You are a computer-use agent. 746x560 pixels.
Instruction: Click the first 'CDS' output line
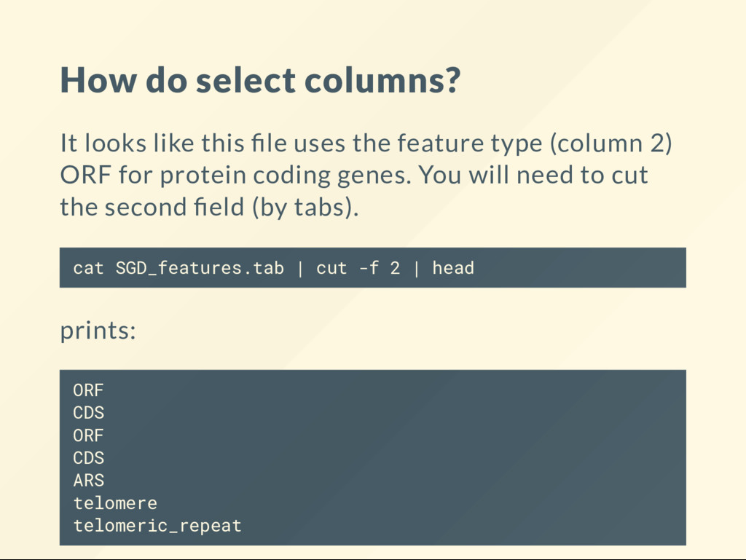pyautogui.click(x=88, y=413)
